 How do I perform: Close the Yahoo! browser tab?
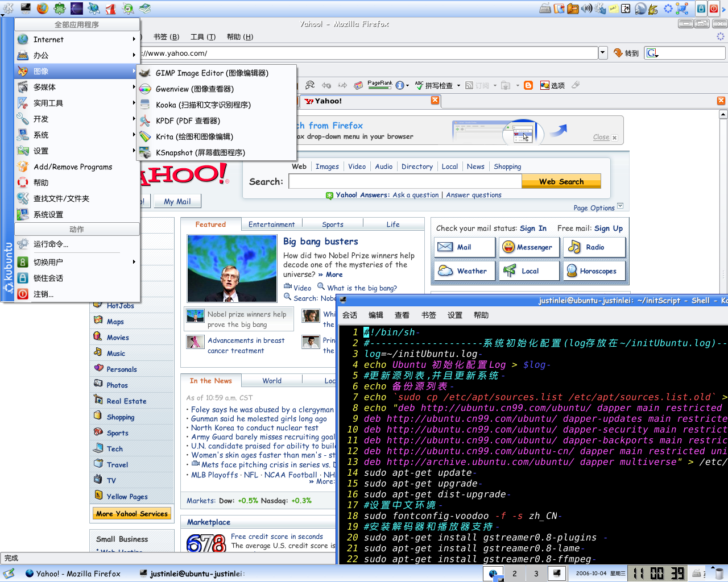pyautogui.click(x=435, y=100)
